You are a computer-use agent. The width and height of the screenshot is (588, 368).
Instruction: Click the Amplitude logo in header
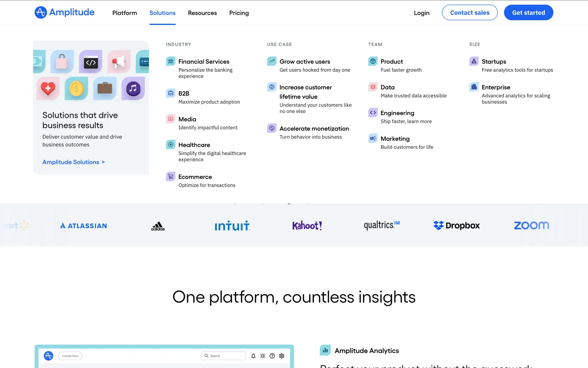64,13
